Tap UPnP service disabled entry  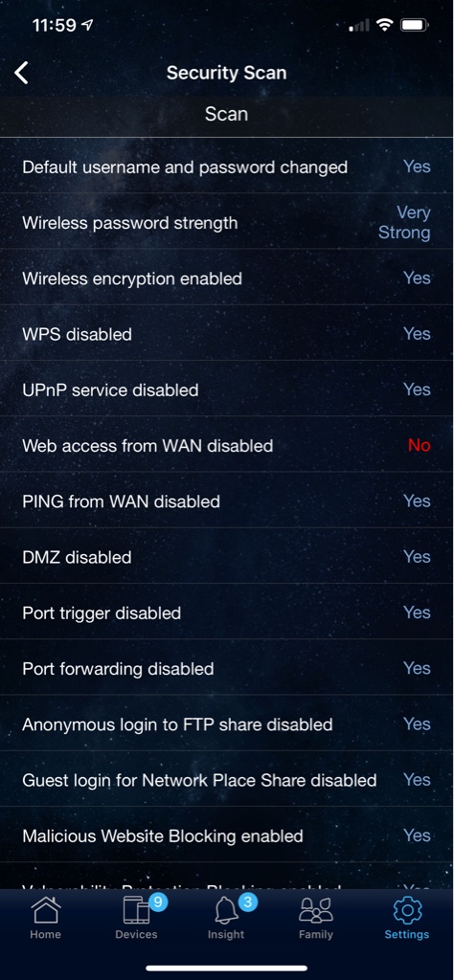click(x=226, y=390)
